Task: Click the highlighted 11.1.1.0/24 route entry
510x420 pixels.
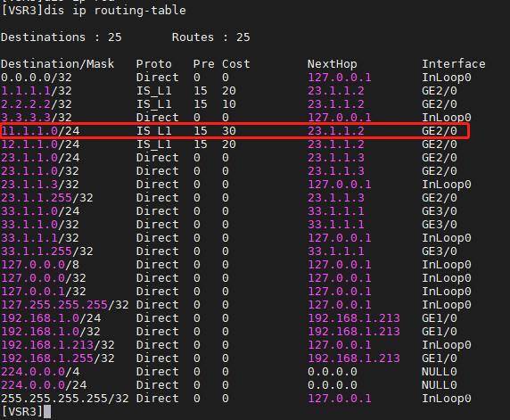Action: point(235,131)
